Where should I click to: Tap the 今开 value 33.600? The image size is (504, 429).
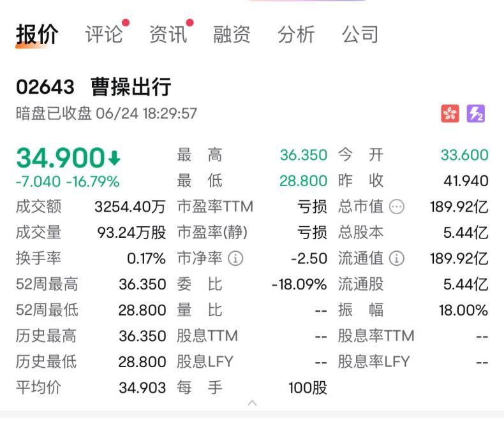pyautogui.click(x=464, y=155)
